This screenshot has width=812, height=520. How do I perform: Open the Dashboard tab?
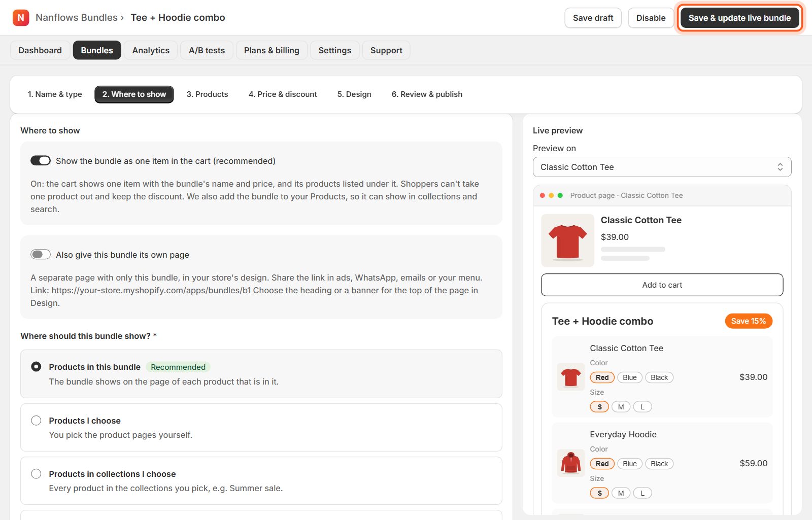click(x=40, y=50)
